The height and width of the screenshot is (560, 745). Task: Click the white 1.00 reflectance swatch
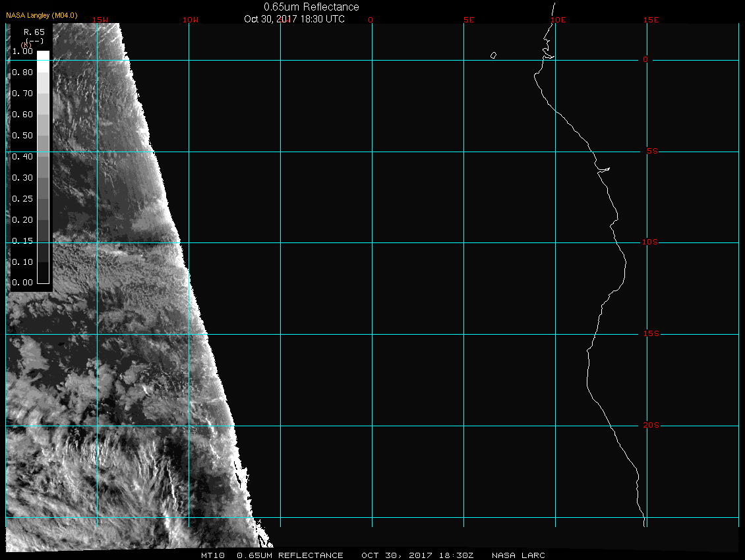click(42, 55)
